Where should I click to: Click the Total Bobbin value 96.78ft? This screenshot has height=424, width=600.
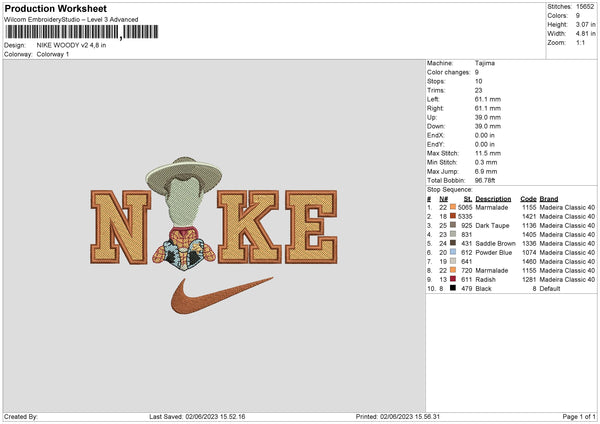click(x=485, y=180)
